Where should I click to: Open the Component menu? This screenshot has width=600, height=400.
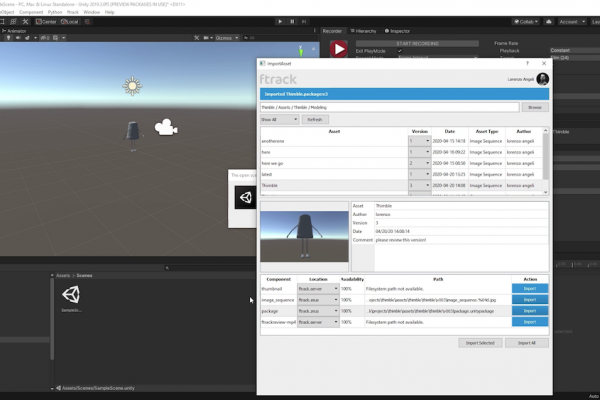click(31, 12)
